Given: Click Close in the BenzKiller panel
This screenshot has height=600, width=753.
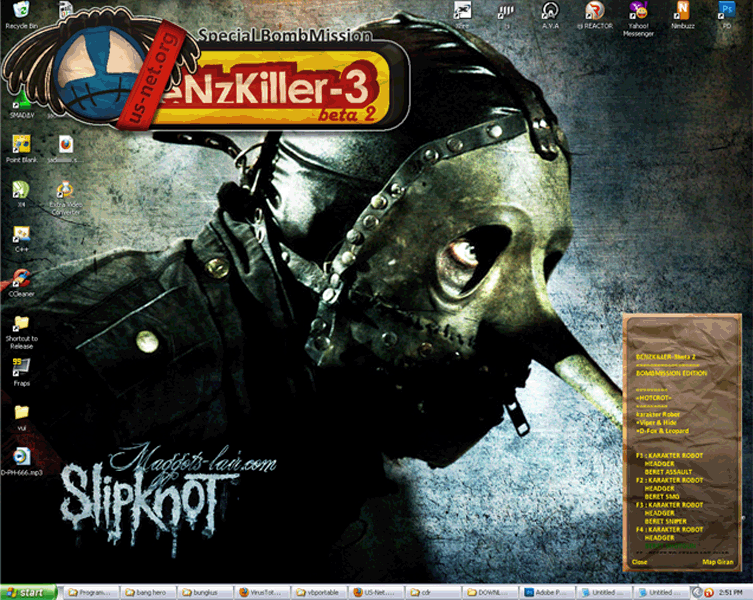Looking at the screenshot, I should 639,562.
